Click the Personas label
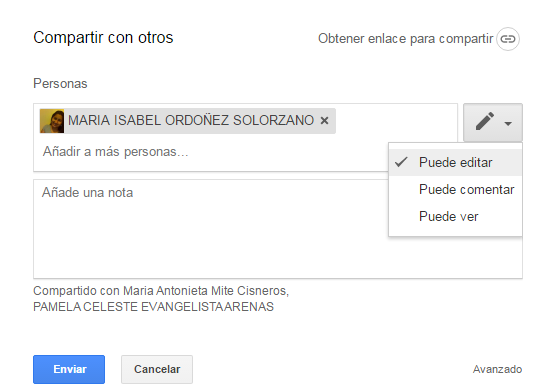540x390 pixels. (x=60, y=84)
